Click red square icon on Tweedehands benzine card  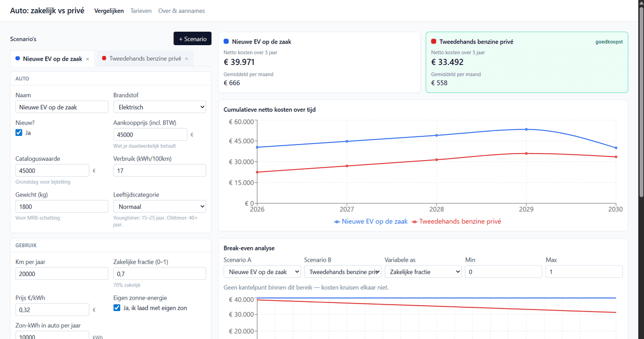434,41
